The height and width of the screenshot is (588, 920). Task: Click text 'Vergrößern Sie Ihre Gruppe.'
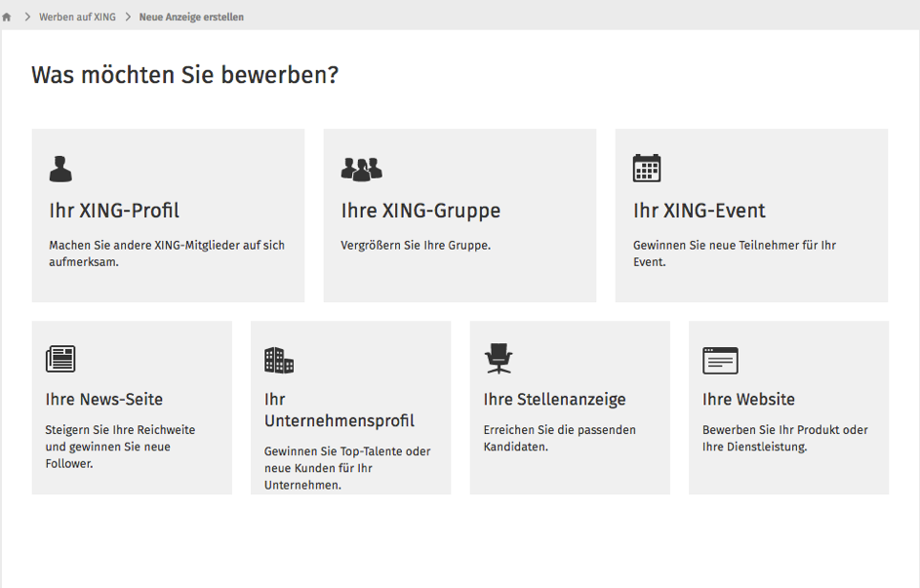(416, 245)
